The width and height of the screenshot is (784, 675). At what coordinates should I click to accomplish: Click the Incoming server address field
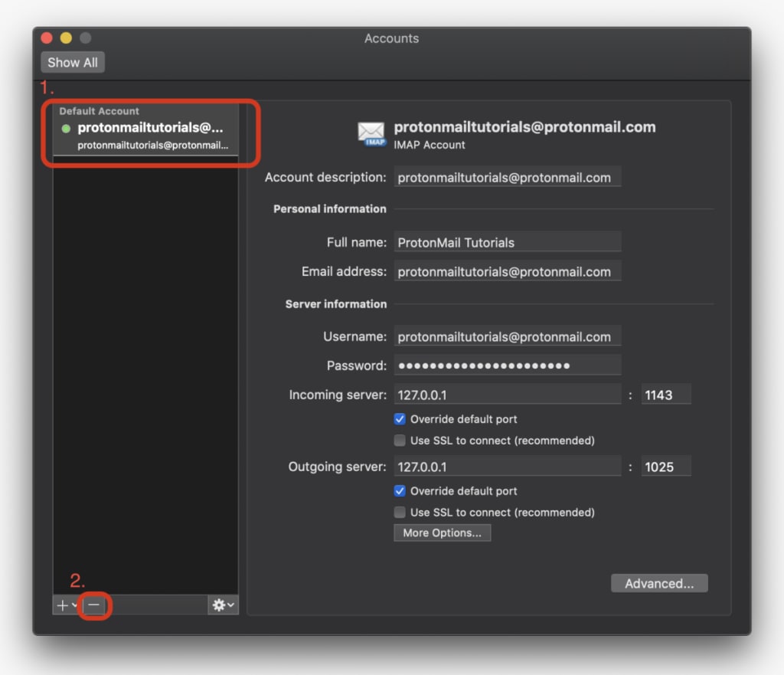[x=508, y=395]
